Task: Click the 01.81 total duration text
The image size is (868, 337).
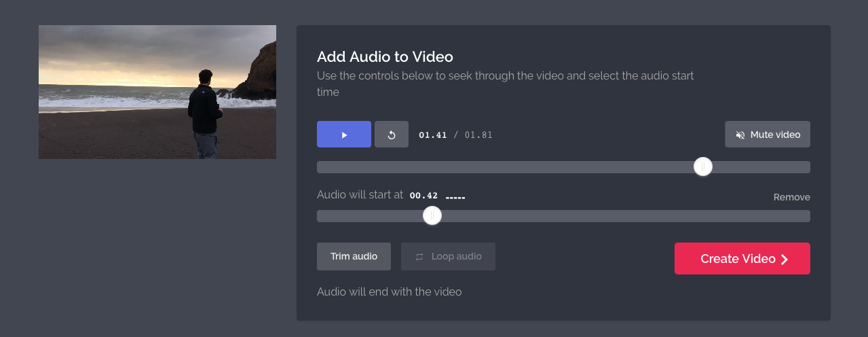Action: [x=478, y=135]
